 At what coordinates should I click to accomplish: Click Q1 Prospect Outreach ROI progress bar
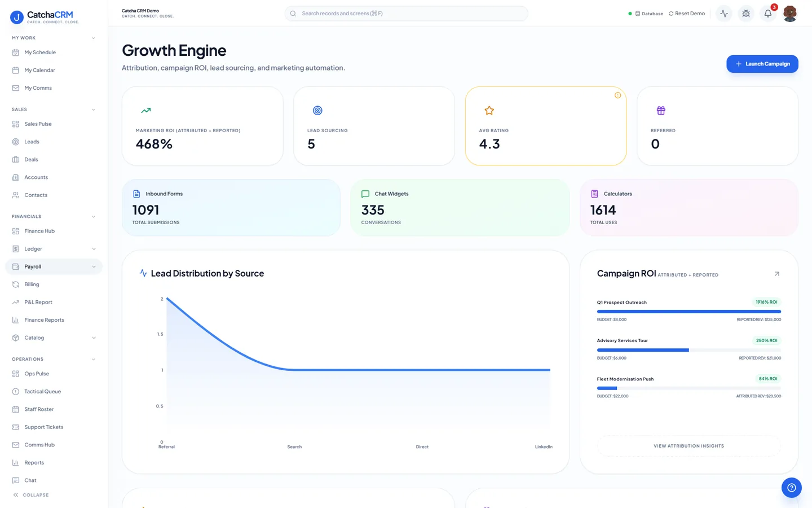(689, 312)
